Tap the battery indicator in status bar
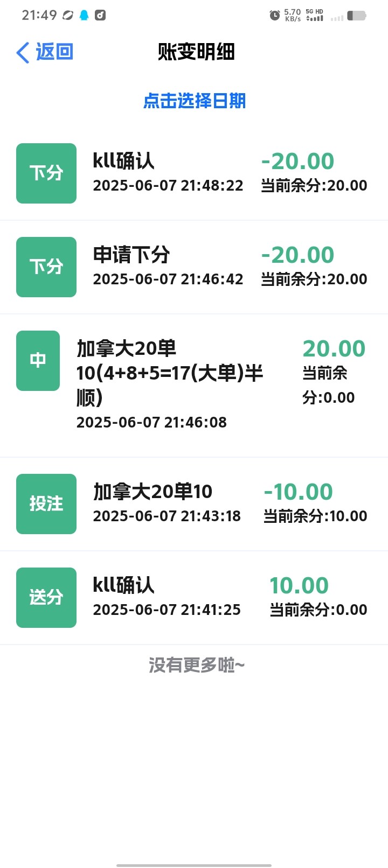Image resolution: width=388 pixels, height=868 pixels. point(357,16)
